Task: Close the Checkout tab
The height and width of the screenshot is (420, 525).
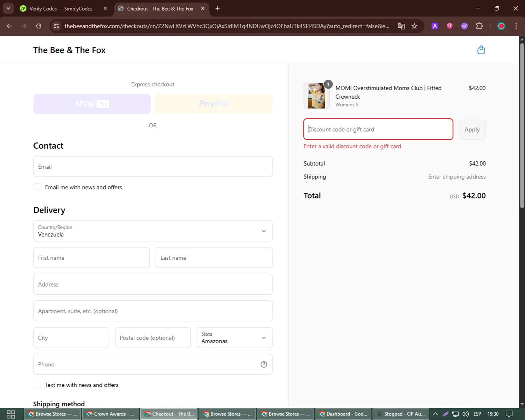Action: pos(203,8)
